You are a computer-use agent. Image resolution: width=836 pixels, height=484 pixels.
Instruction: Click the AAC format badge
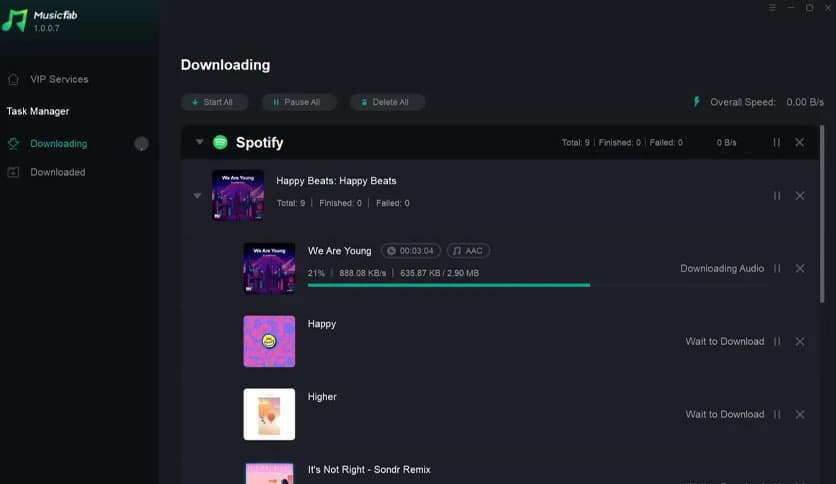[x=468, y=251]
